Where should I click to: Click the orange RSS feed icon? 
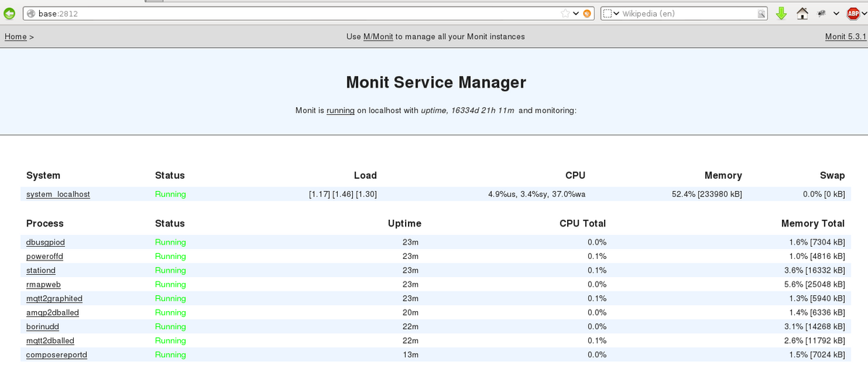pyautogui.click(x=587, y=13)
